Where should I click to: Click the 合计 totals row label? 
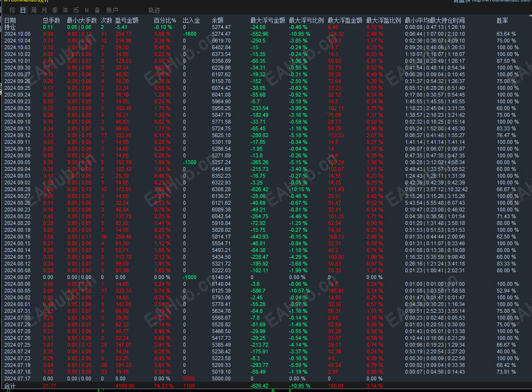pyautogui.click(x=10, y=386)
